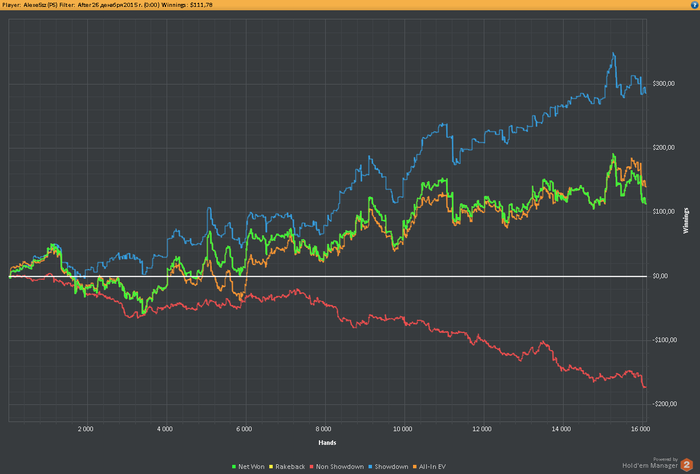Select the "Rakeback" legend label
Viewport: 700px width, 474px height.
coord(290,467)
